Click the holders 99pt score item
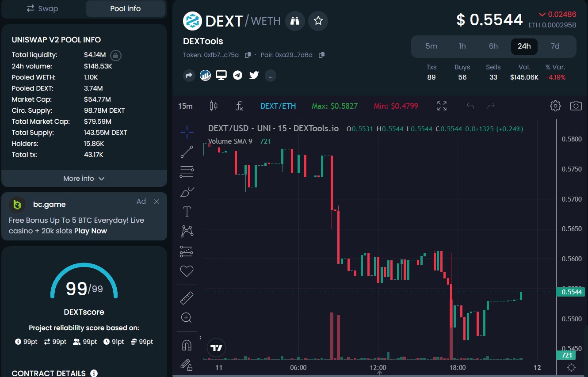This screenshot has height=377, width=588. [x=85, y=342]
